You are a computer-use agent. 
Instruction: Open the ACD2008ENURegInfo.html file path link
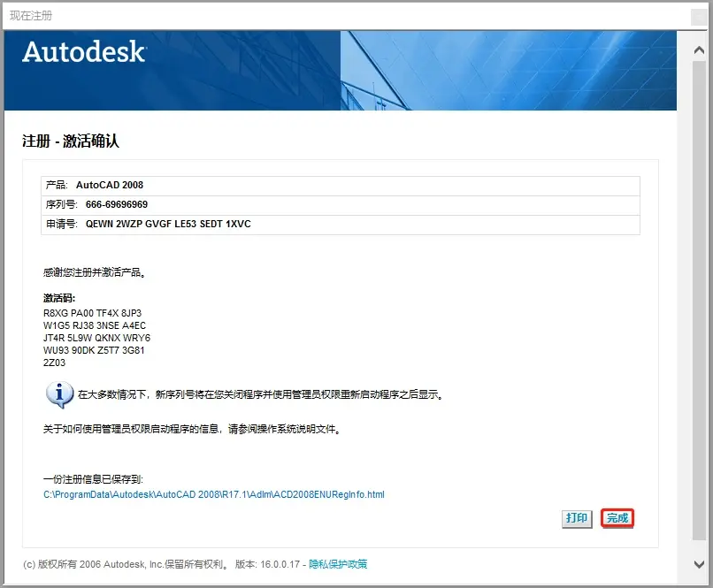coord(214,494)
